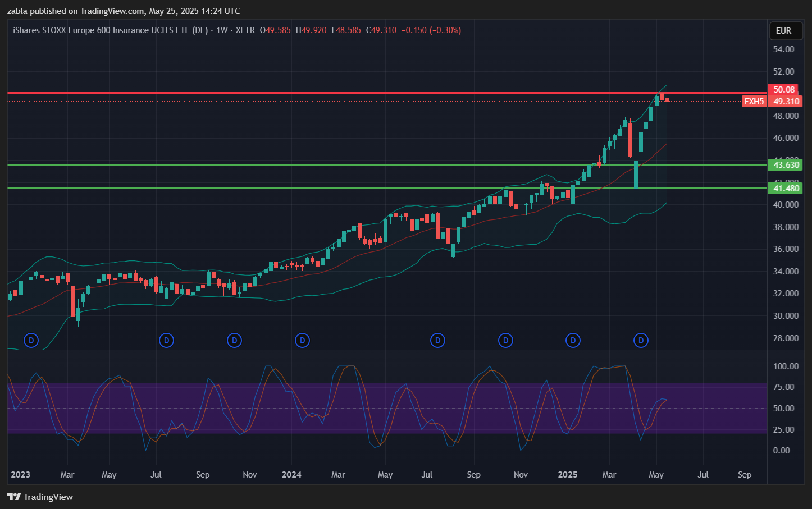Open the EUR currency selector

click(x=783, y=31)
